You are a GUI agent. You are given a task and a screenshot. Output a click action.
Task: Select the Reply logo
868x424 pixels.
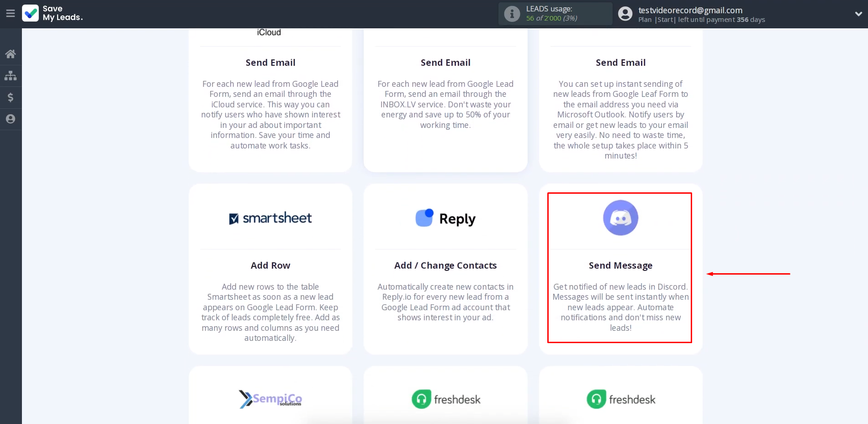pos(445,218)
